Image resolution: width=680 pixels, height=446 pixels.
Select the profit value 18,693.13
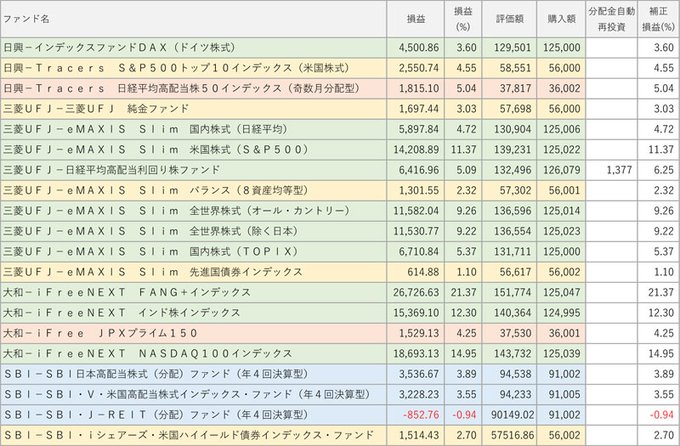[x=416, y=354]
